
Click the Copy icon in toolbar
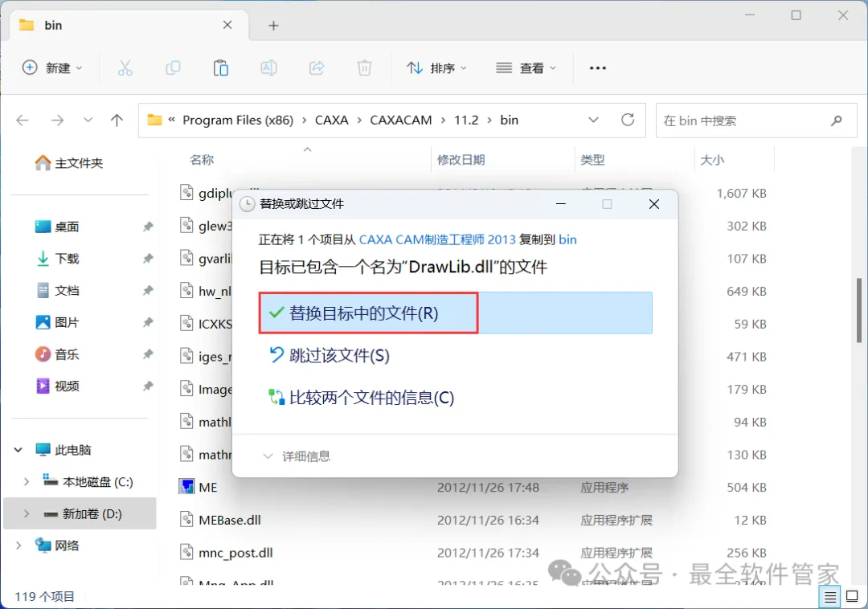pyautogui.click(x=173, y=68)
